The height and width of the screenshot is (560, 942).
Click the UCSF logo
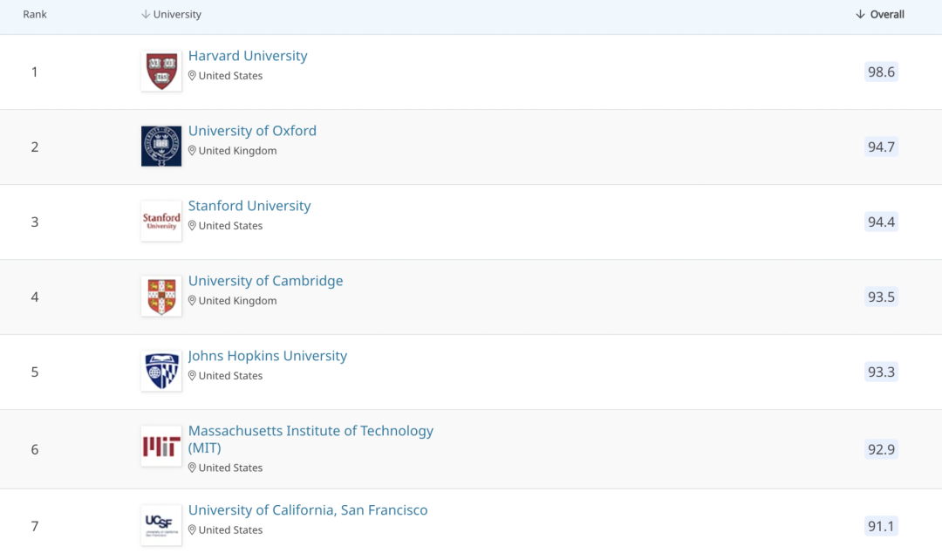pos(161,525)
